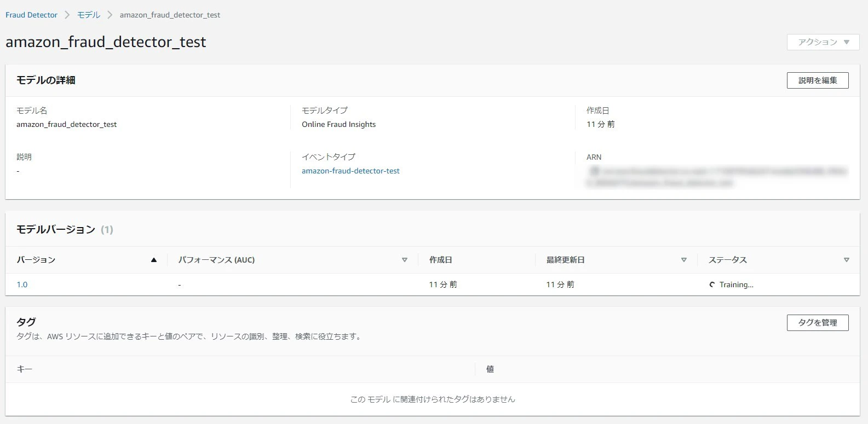Open model version 1.0 link

pyautogui.click(x=22, y=284)
